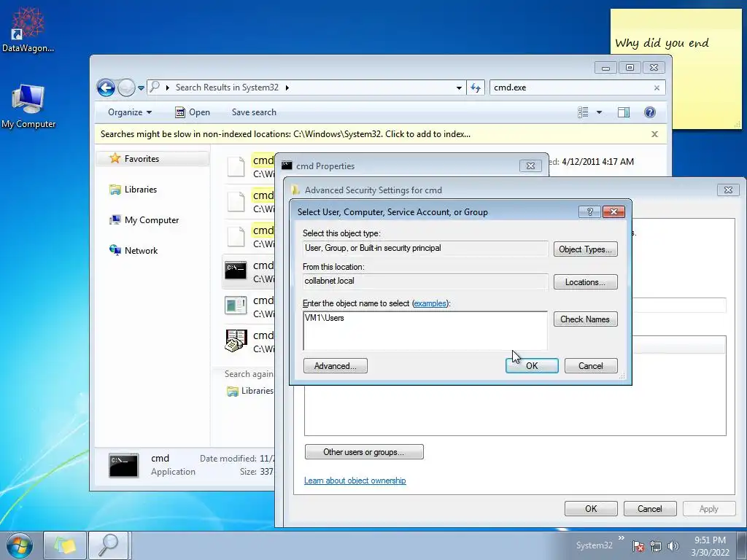The image size is (747, 560).
Task: Open Action Center flag tray icon
Action: [x=638, y=546]
